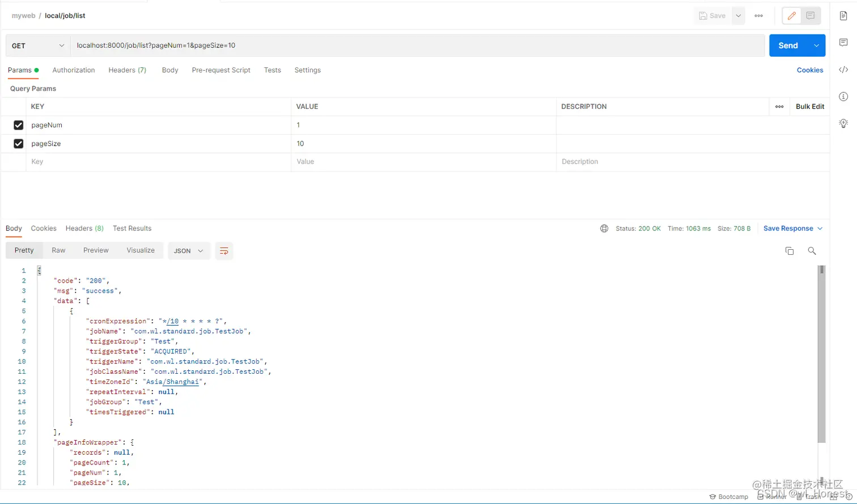The width and height of the screenshot is (857, 504).
Task: Open the code snippet icon in right sidebar
Action: point(843,70)
